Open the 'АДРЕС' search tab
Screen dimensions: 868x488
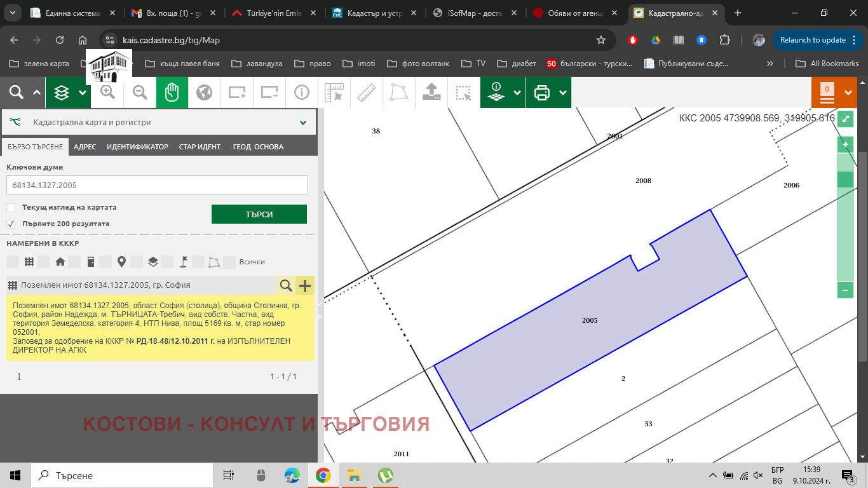[x=85, y=147]
